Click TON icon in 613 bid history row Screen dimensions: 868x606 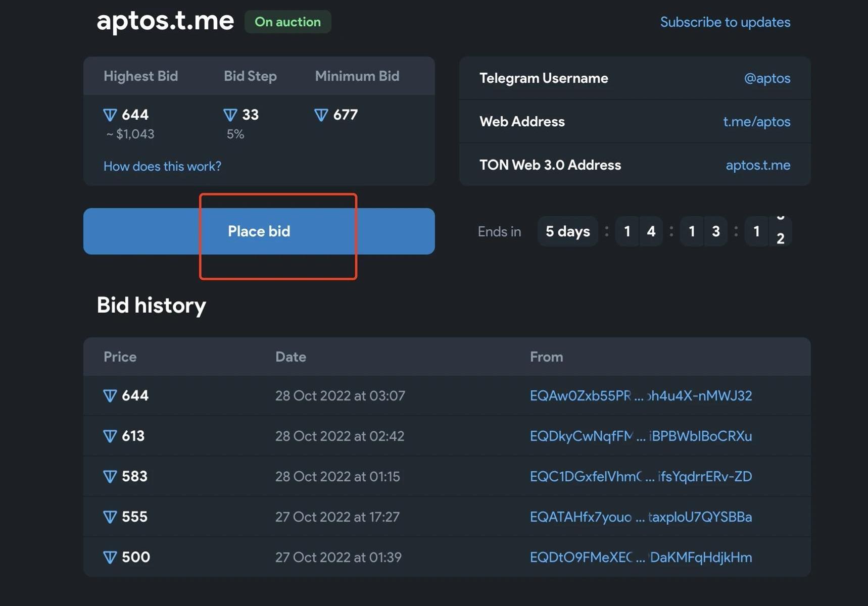coord(110,436)
